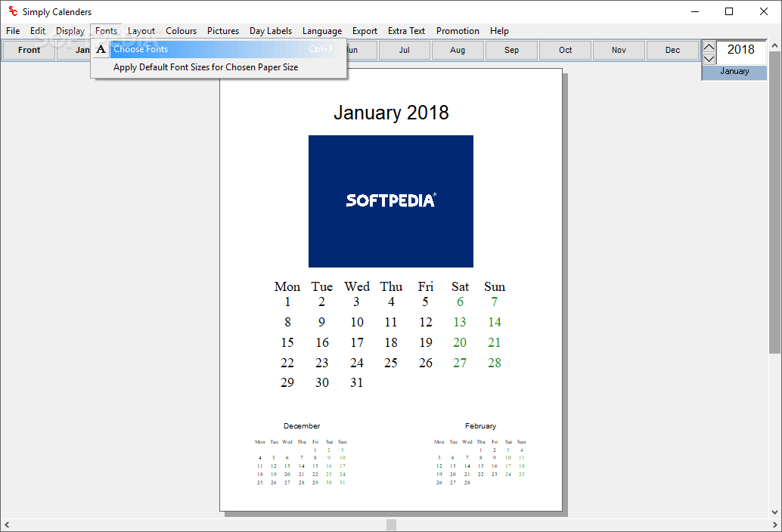This screenshot has width=782, height=532.
Task: Click the February mini calendar heading
Action: pyautogui.click(x=480, y=426)
